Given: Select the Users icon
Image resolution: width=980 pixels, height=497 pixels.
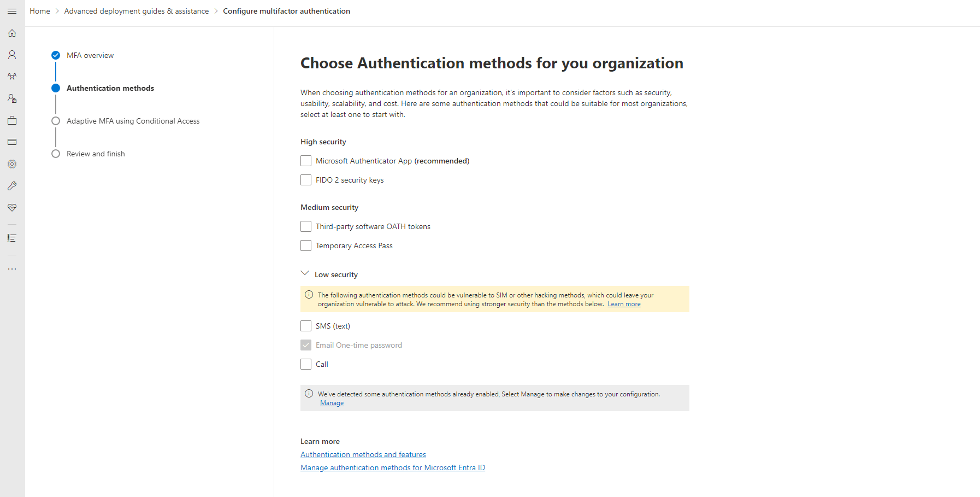Looking at the screenshot, I should coord(12,55).
